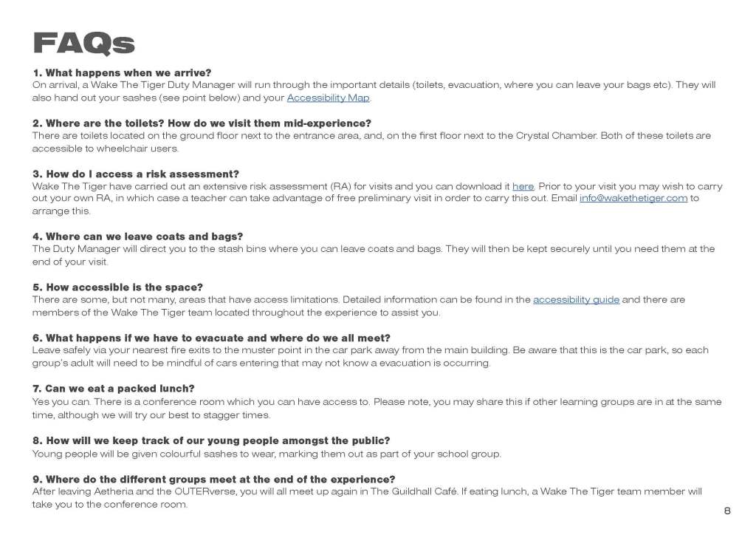Open the Accessibility Map link

328,98
